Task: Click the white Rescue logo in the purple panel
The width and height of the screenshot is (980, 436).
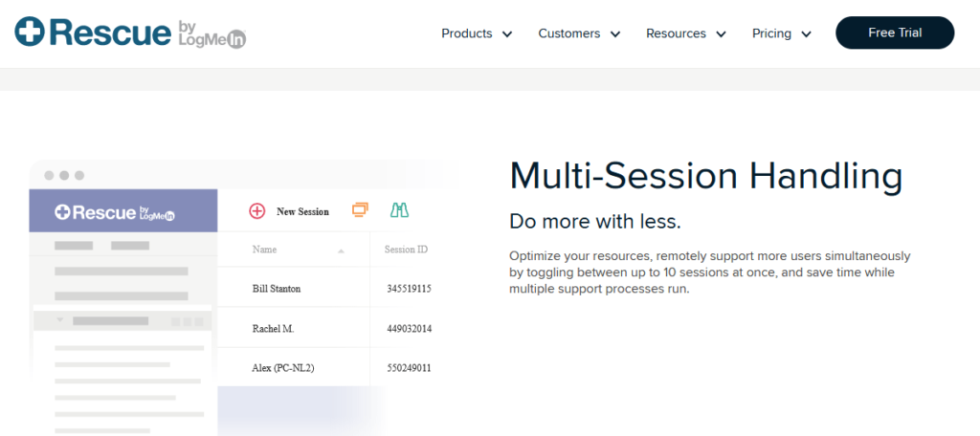Action: coord(115,212)
